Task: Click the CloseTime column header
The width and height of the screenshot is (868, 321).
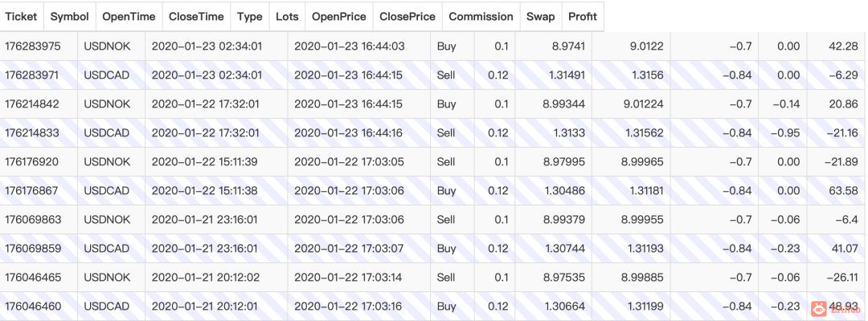Action: [196, 16]
